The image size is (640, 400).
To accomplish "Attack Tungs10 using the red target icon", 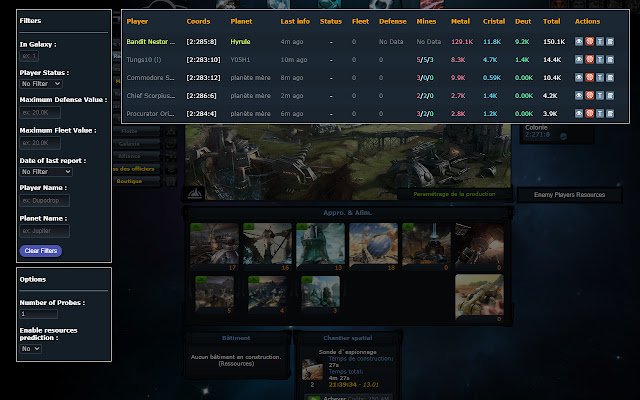I will coord(589,59).
